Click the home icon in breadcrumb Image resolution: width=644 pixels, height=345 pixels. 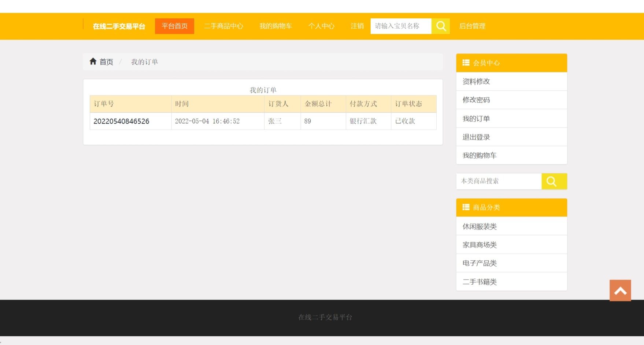pos(93,61)
